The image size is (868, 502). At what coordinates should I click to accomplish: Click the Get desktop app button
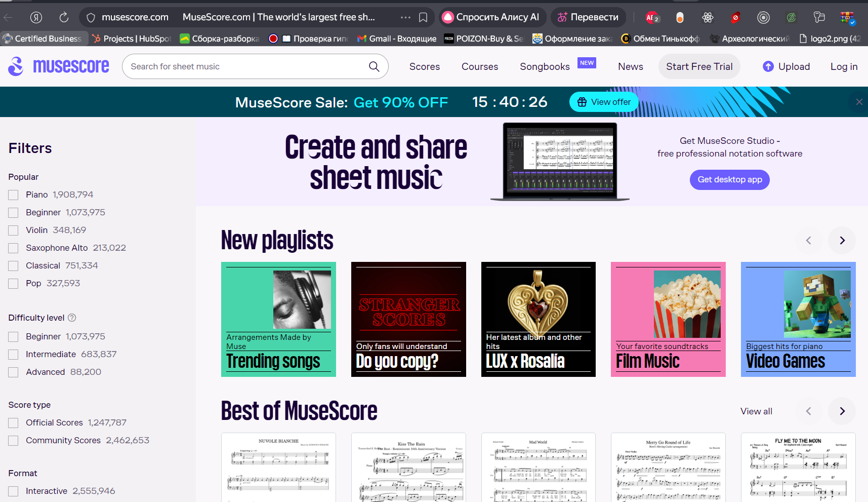pyautogui.click(x=730, y=179)
